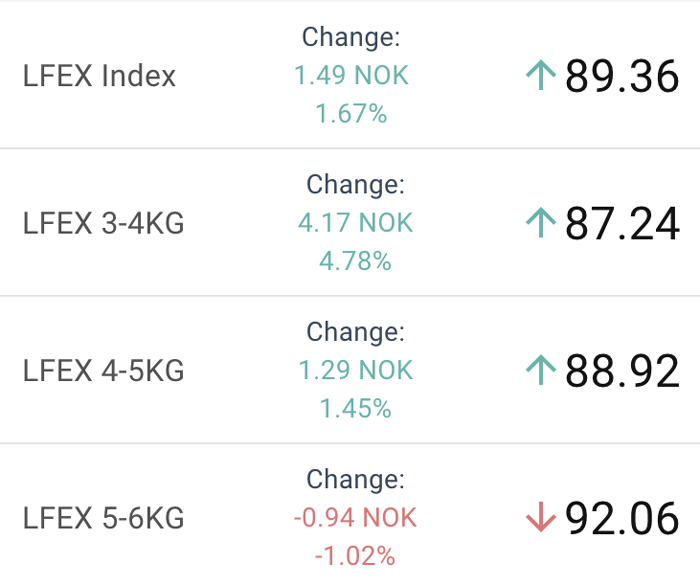Click the 1.49 NOK change value

pos(351,75)
